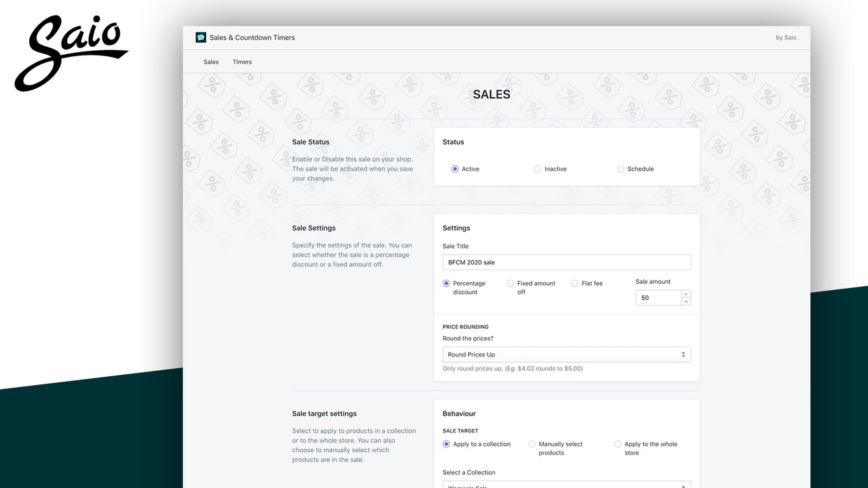Select Manually select products option

point(532,444)
